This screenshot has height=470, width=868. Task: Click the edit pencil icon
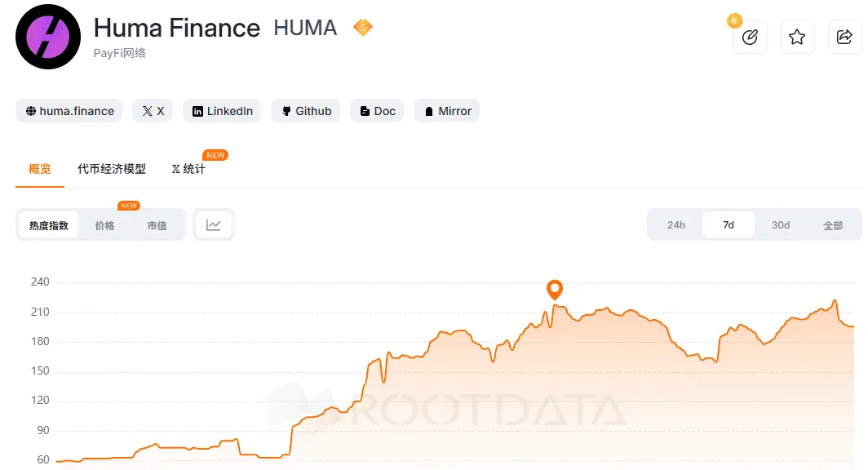(x=750, y=37)
